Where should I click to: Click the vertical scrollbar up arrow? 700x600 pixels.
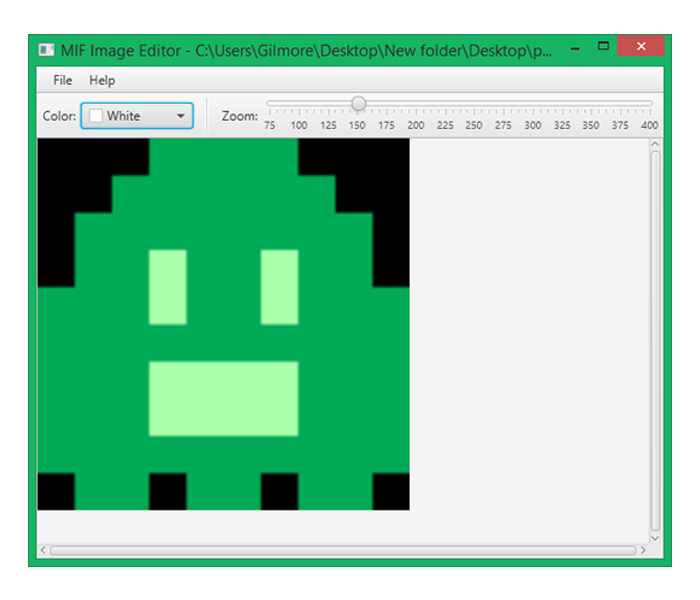click(655, 144)
